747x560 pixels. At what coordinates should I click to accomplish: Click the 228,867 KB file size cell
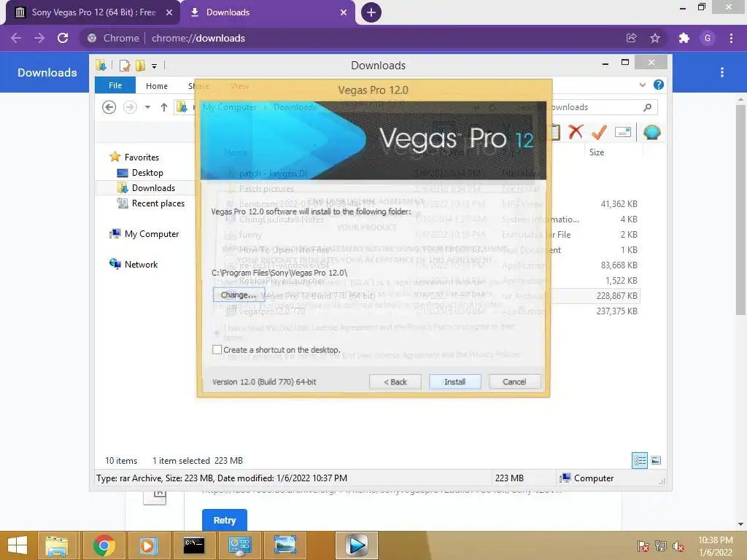[616, 296]
